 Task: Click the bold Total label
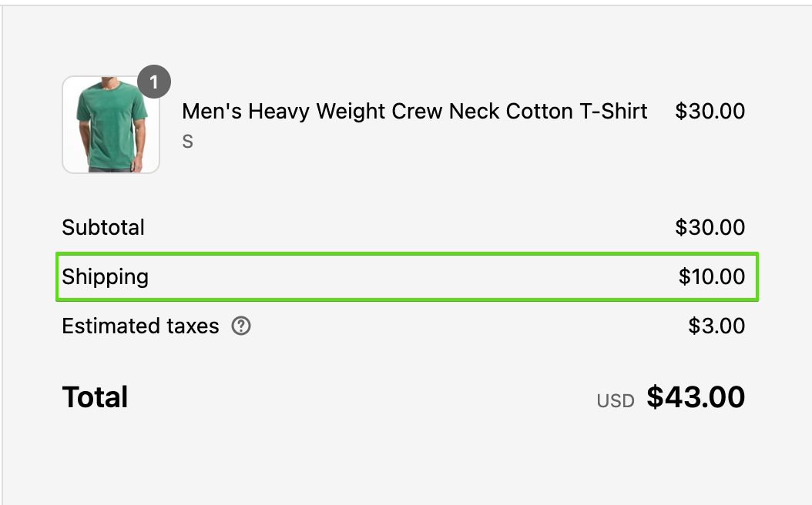95,397
